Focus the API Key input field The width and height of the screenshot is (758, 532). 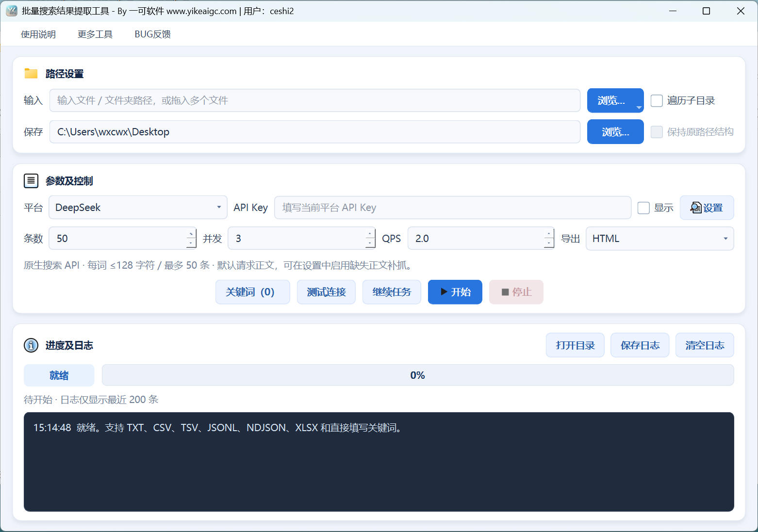coord(453,208)
